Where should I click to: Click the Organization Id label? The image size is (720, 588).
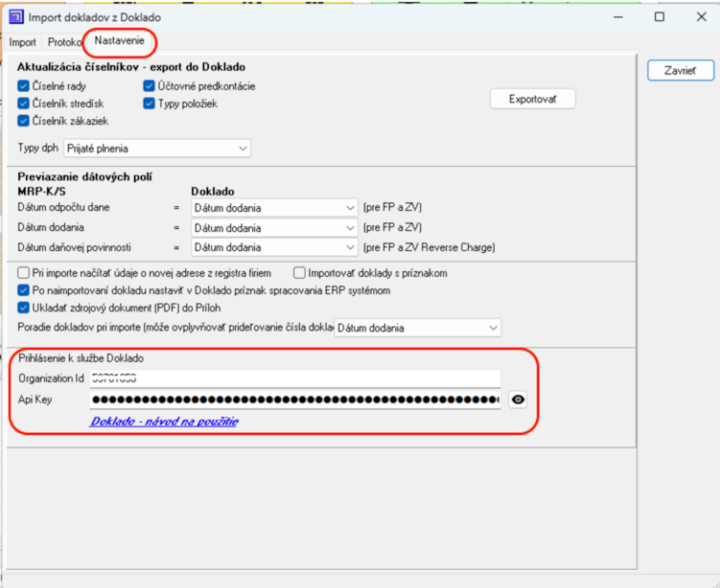(51, 379)
